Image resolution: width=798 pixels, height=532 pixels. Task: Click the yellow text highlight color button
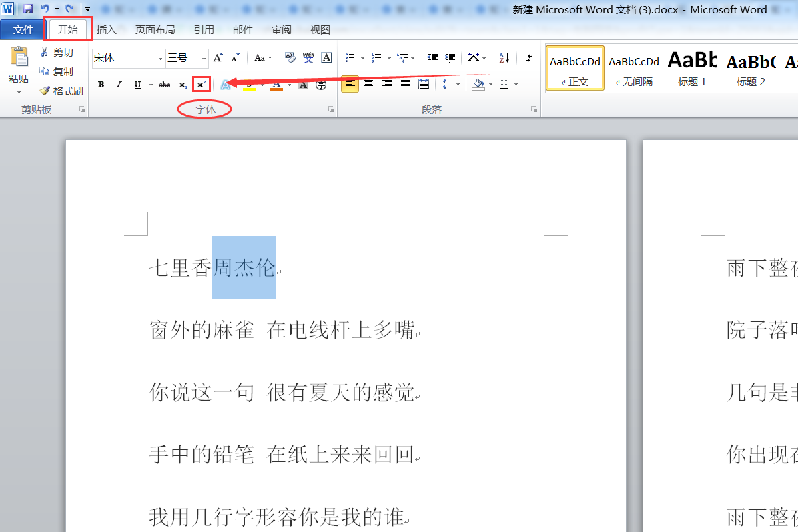[250, 85]
